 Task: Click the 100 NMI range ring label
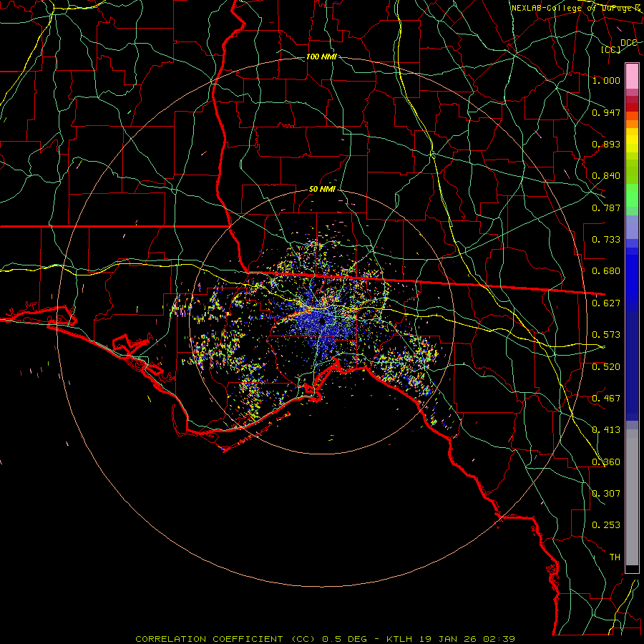pyautogui.click(x=321, y=57)
